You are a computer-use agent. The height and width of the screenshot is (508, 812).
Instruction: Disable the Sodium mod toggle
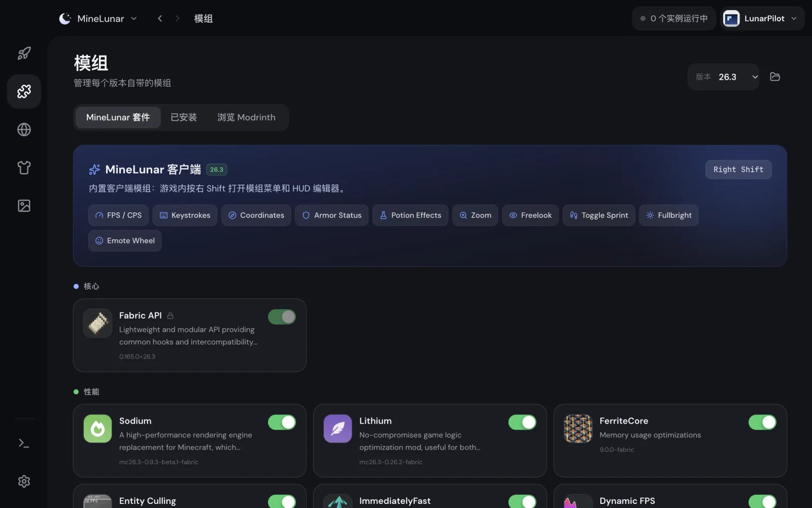(x=282, y=422)
